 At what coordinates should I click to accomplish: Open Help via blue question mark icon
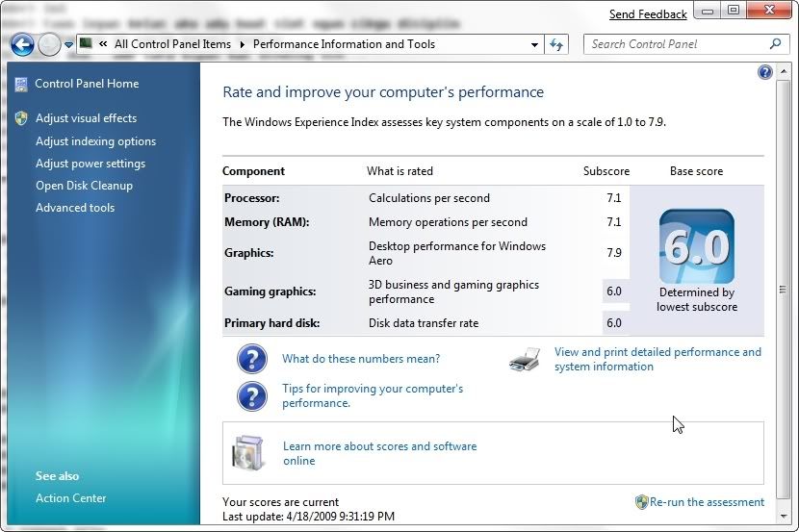tap(765, 72)
